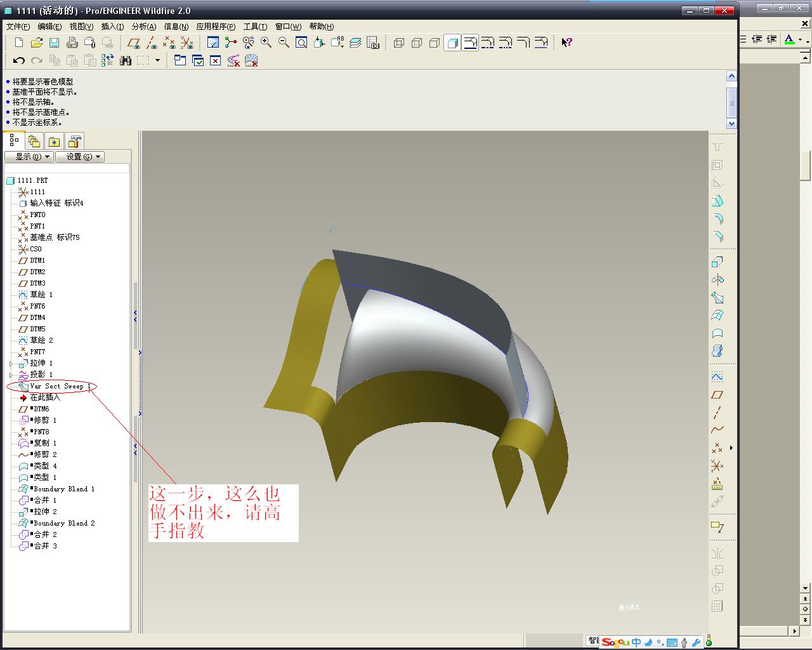Open the 帮助(H) menu

[x=322, y=27]
